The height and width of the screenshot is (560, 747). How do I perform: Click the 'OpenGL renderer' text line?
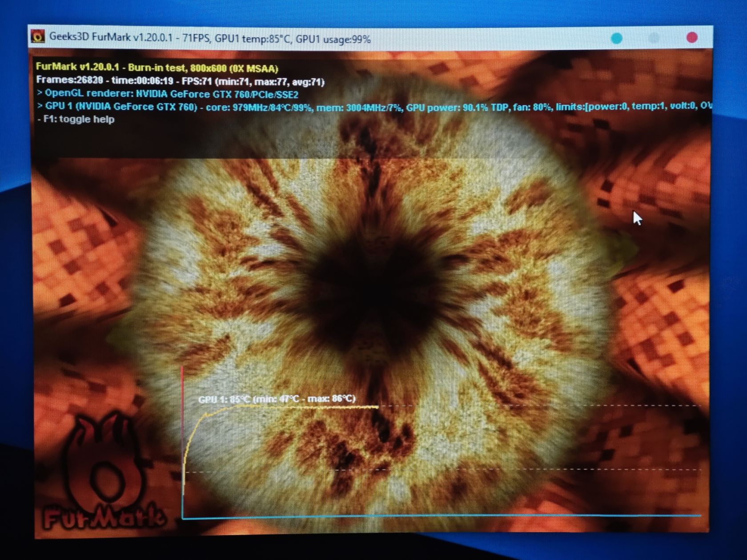168,94
